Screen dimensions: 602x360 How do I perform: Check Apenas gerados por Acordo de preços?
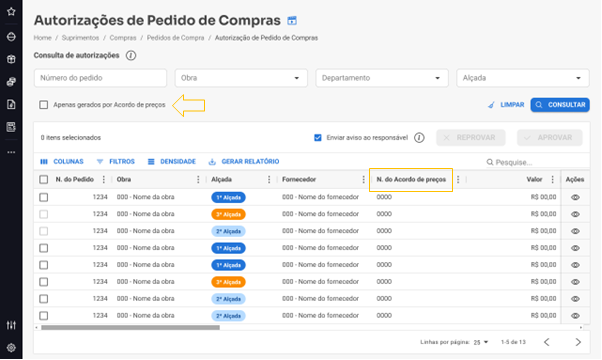(x=43, y=105)
